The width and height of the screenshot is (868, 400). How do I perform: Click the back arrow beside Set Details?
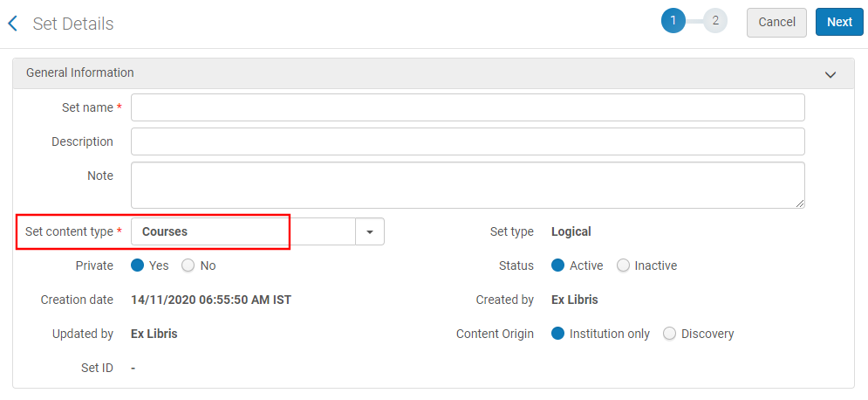pyautogui.click(x=12, y=24)
